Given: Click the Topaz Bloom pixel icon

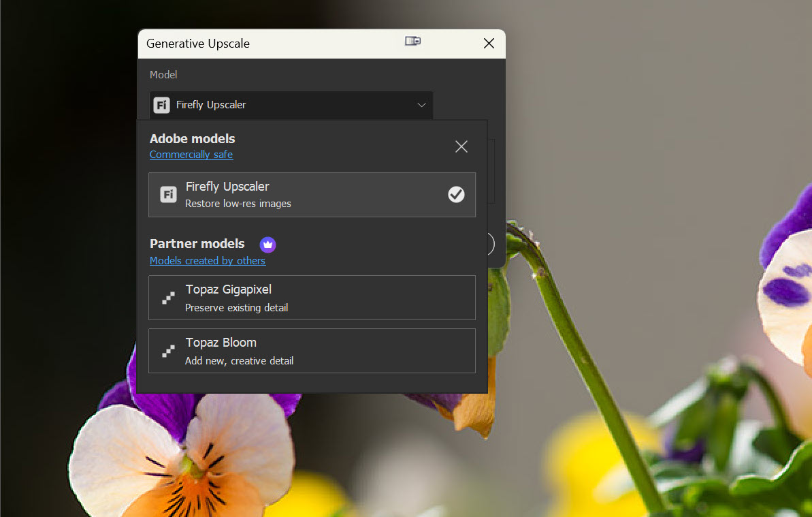Looking at the screenshot, I should click(168, 351).
